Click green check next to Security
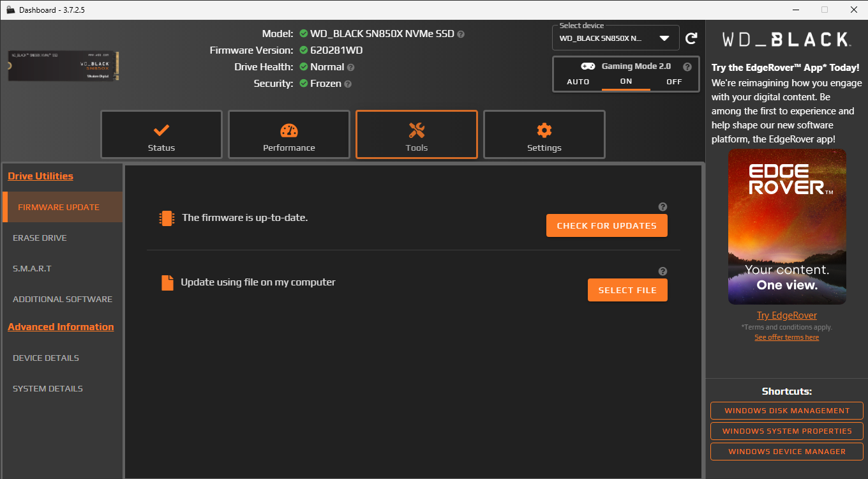The width and height of the screenshot is (868, 479). [304, 84]
